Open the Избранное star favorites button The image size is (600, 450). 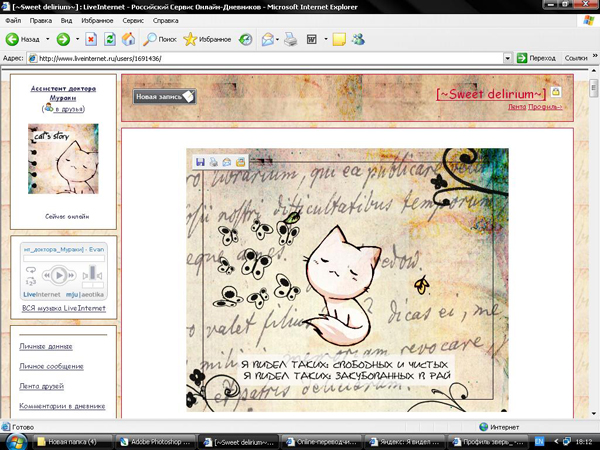pos(207,39)
